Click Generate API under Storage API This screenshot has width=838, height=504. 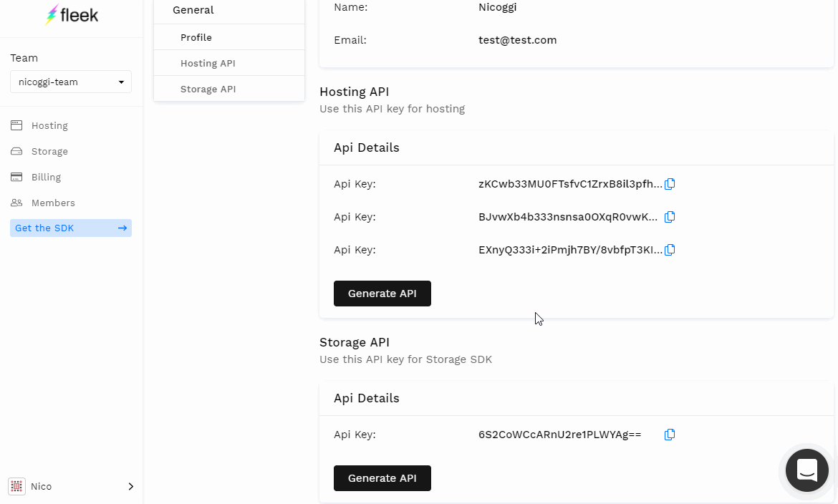pyautogui.click(x=382, y=478)
